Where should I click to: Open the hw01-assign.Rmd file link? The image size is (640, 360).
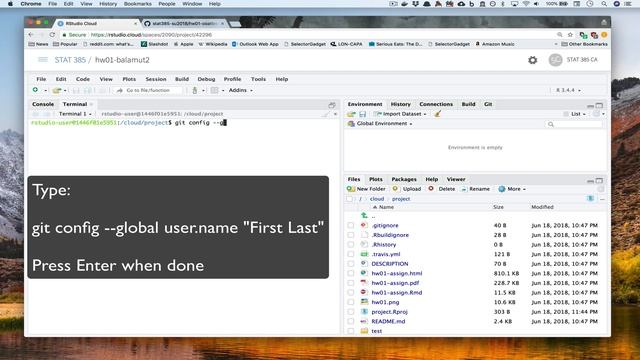pos(397,293)
